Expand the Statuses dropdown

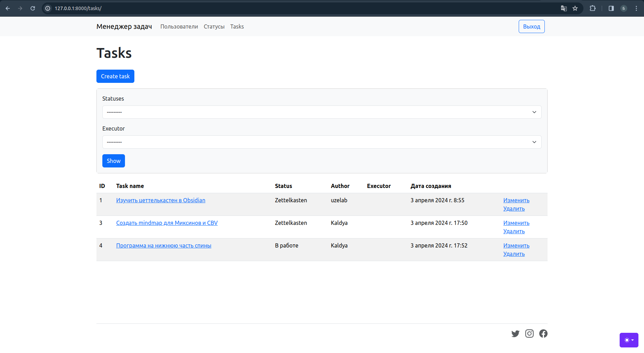click(322, 112)
